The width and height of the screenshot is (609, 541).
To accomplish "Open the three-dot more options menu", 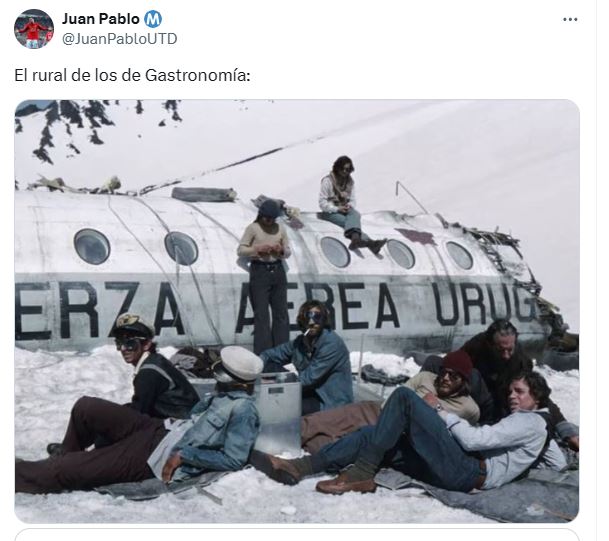I will (570, 19).
